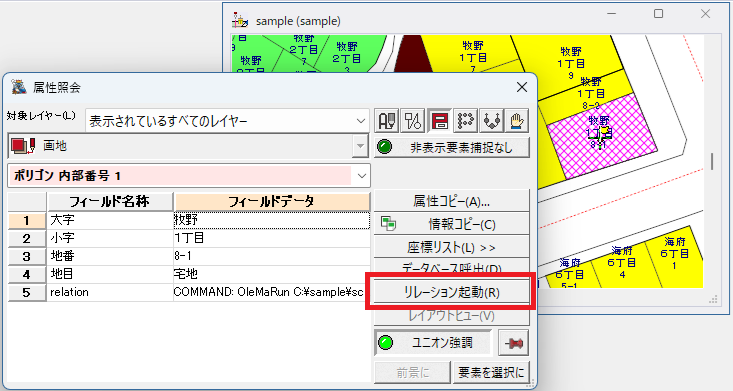Click the arc nodes with arrows icon
This screenshot has height=391, width=733.
(x=492, y=121)
